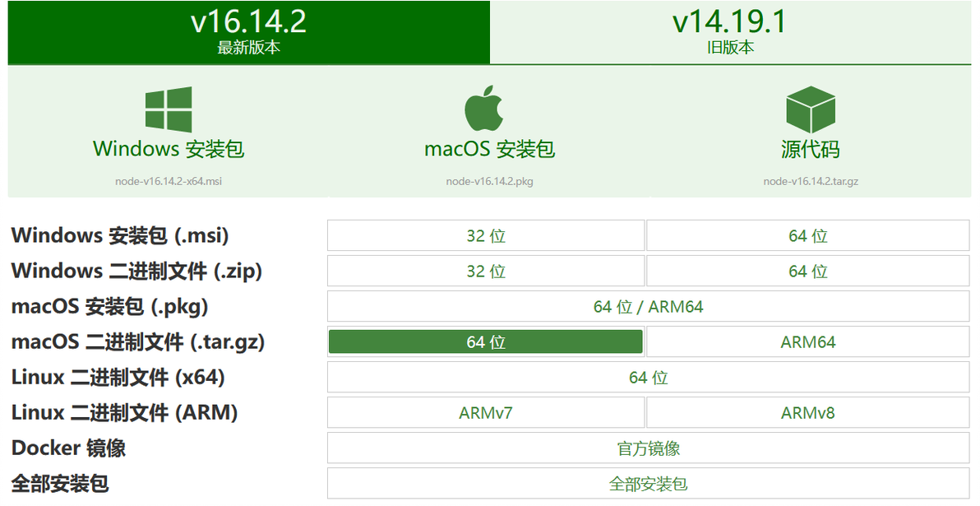Click the Apple logo icon
980x506 pixels.
pos(484,108)
